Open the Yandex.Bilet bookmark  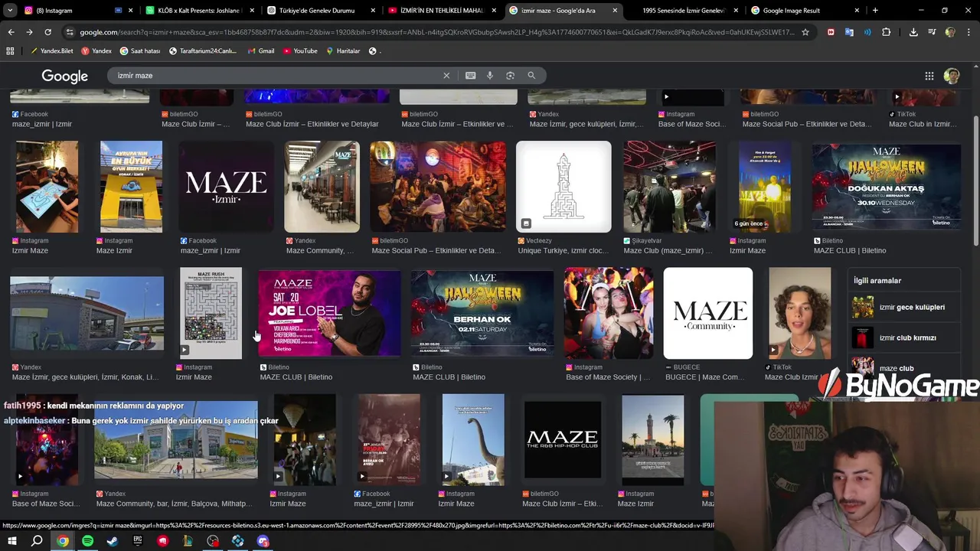[52, 51]
